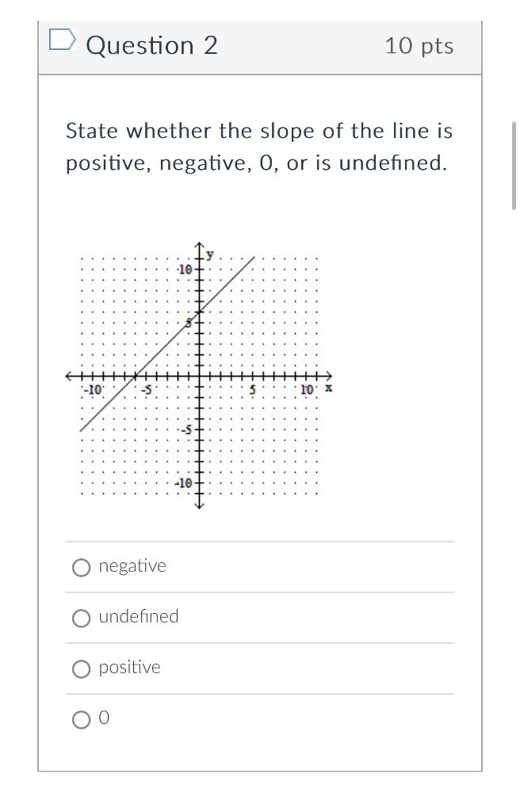This screenshot has height=812, width=520.
Task: Select the undefined answer option
Action: (x=81, y=619)
